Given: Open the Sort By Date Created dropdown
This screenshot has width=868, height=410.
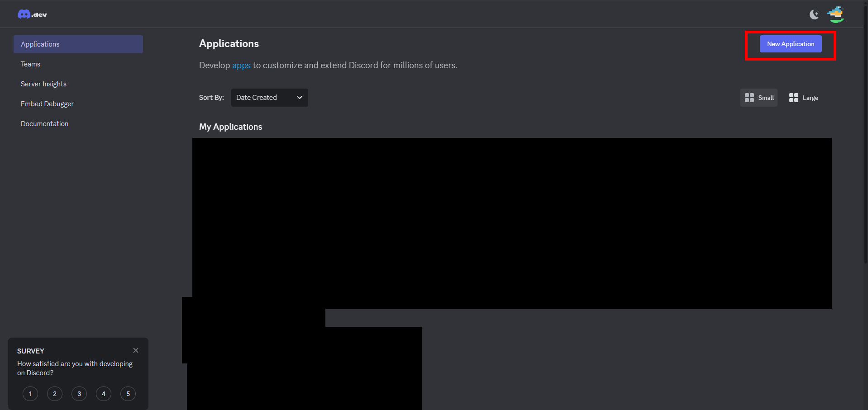Looking at the screenshot, I should click(x=270, y=98).
